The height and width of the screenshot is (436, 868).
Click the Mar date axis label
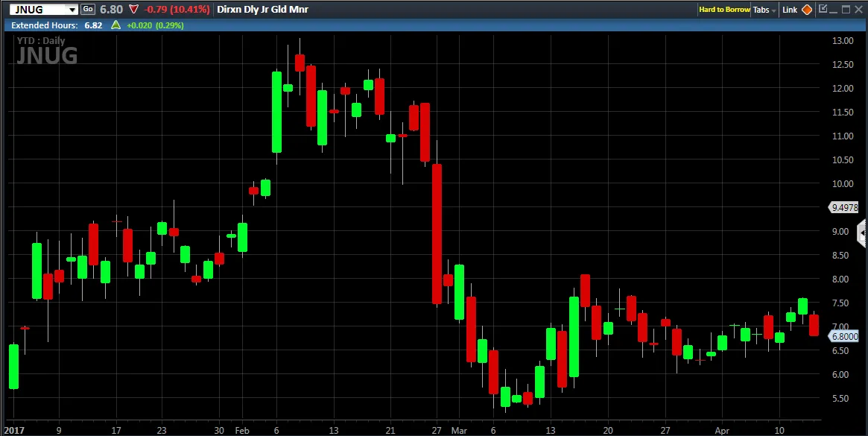pos(459,430)
